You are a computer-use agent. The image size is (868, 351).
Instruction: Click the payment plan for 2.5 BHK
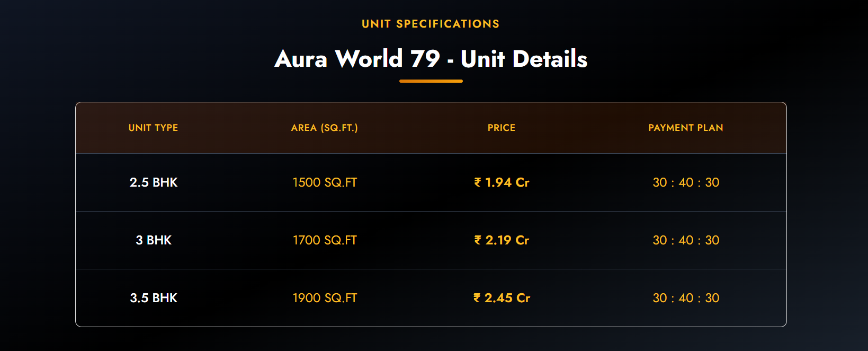(686, 182)
